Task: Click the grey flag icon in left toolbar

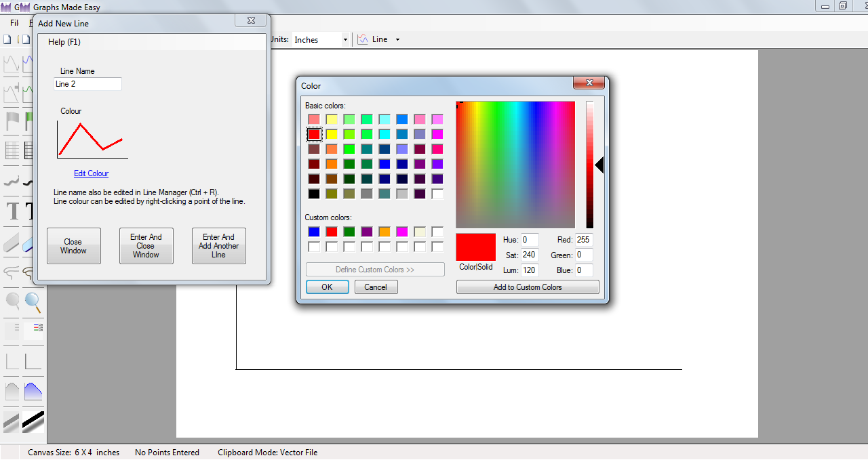Action: [12, 121]
